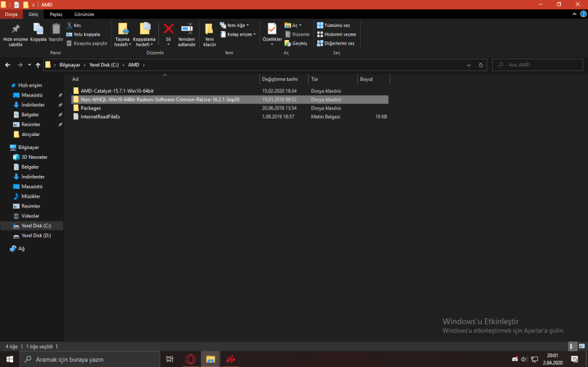Click Diğerlerini seç (Invert selection)
Image resolution: width=588 pixels, height=367 pixels.
(336, 43)
